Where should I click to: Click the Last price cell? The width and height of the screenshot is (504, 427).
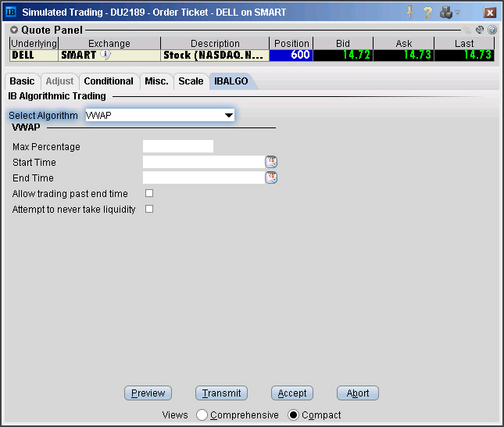(x=464, y=55)
